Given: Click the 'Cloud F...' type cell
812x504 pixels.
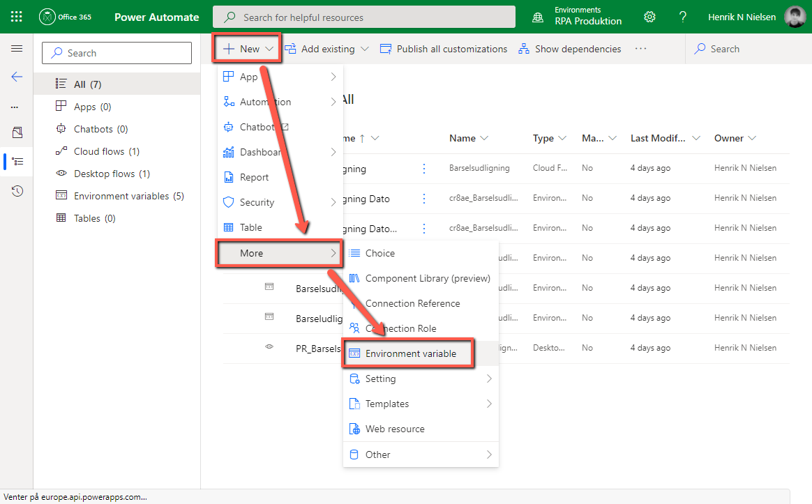Looking at the screenshot, I should pyautogui.click(x=550, y=168).
